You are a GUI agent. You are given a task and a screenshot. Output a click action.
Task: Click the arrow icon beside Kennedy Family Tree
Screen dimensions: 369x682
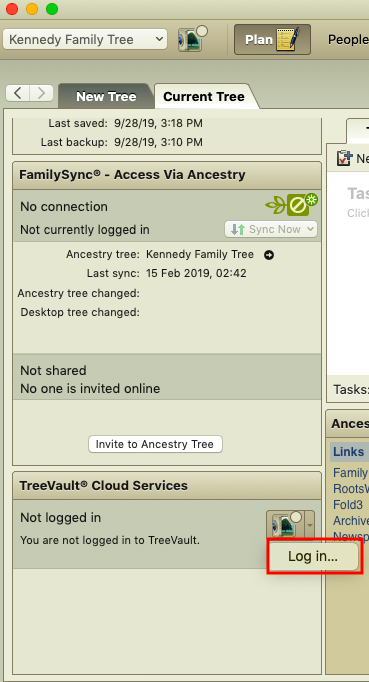point(269,255)
